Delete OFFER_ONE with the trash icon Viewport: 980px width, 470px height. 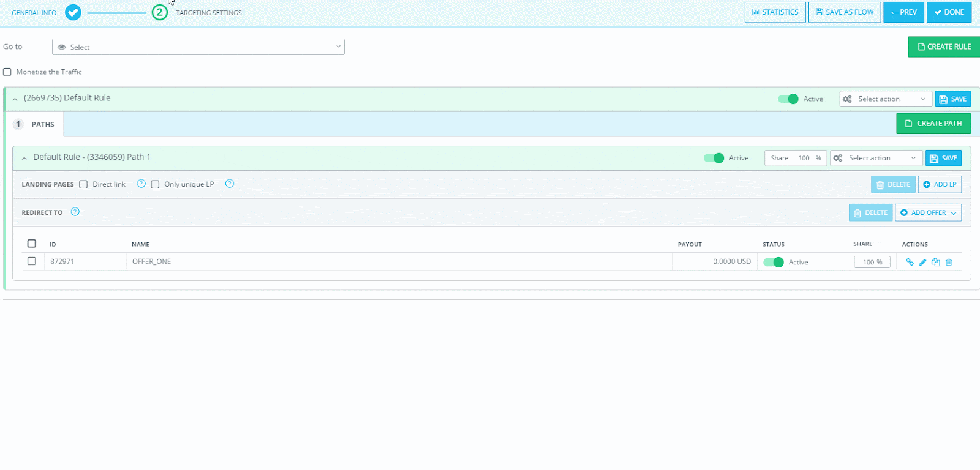(949, 262)
